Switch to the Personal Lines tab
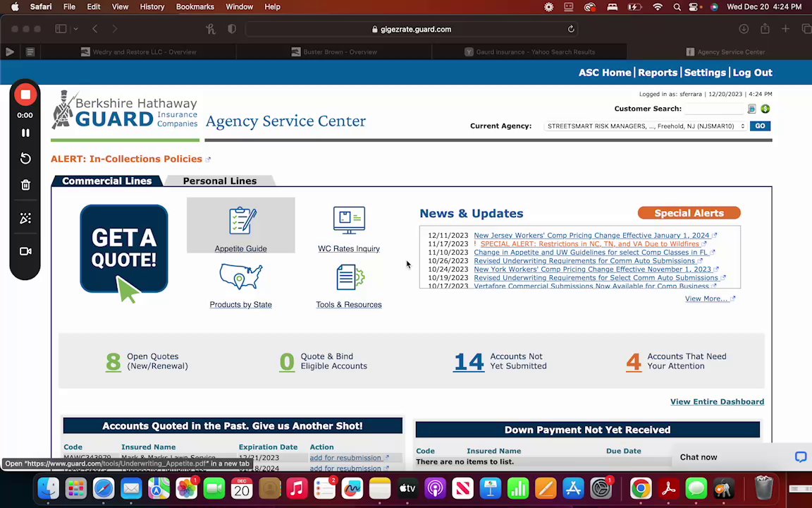 pos(220,181)
